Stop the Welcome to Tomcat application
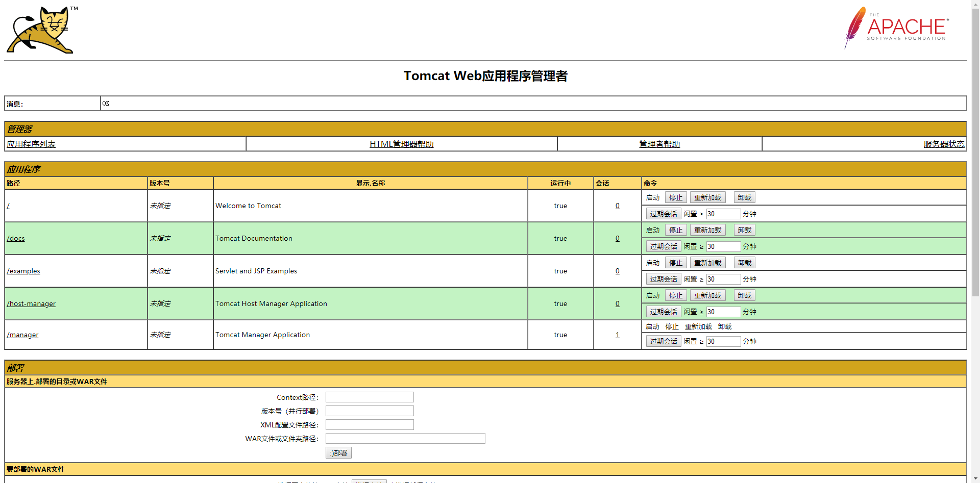This screenshot has width=980, height=483. pyautogui.click(x=675, y=197)
